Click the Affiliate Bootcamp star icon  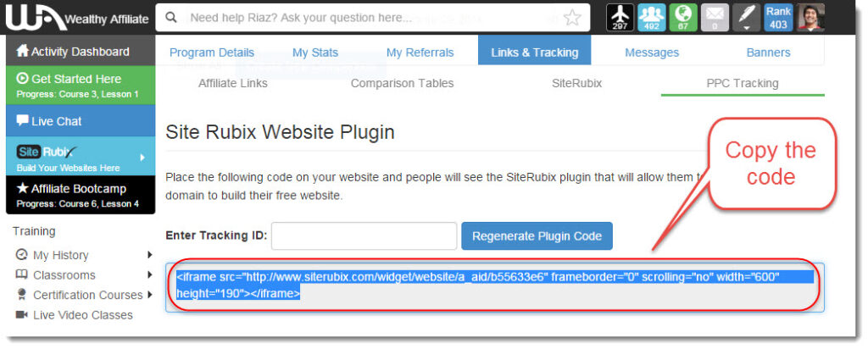point(23,188)
